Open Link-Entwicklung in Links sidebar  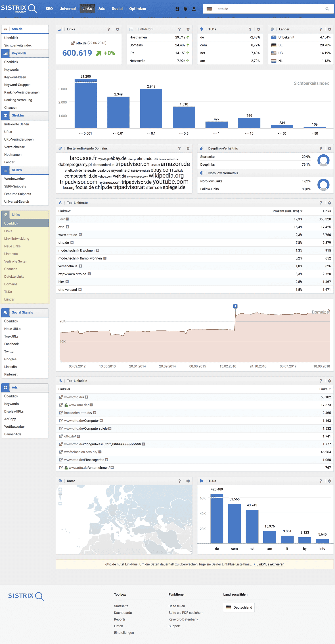pos(17,239)
